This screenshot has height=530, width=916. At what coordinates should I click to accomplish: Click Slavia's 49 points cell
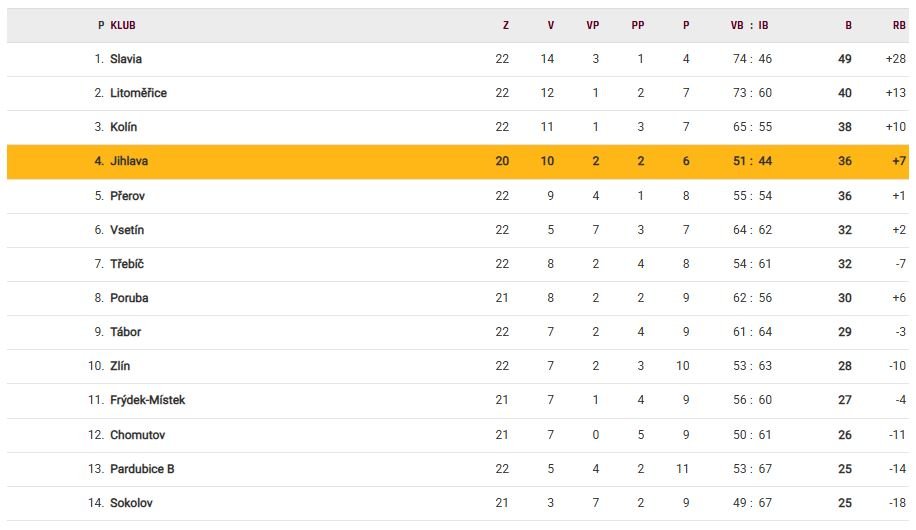845,59
